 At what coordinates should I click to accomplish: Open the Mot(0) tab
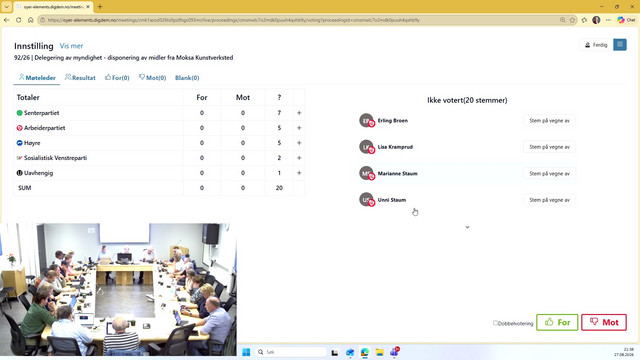(x=152, y=78)
